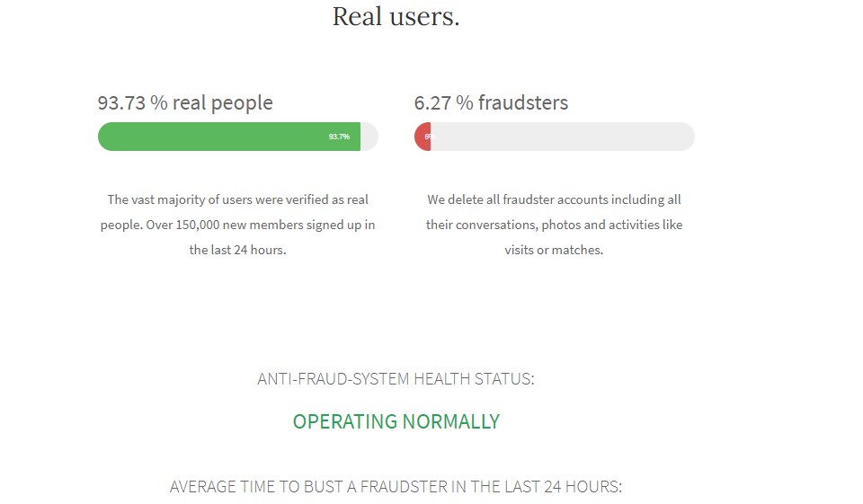The image size is (863, 504).
Task: Click the "6.27 %" figure in the heading
Action: coord(443,103)
